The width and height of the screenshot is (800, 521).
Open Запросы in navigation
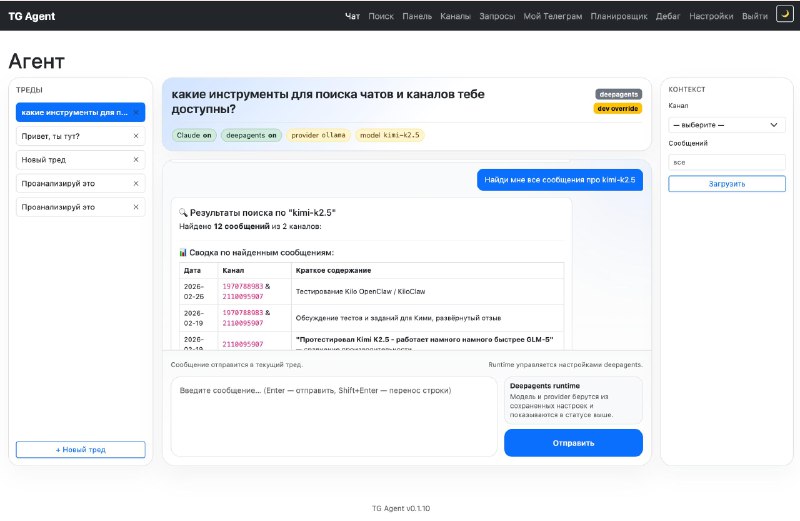coord(497,16)
